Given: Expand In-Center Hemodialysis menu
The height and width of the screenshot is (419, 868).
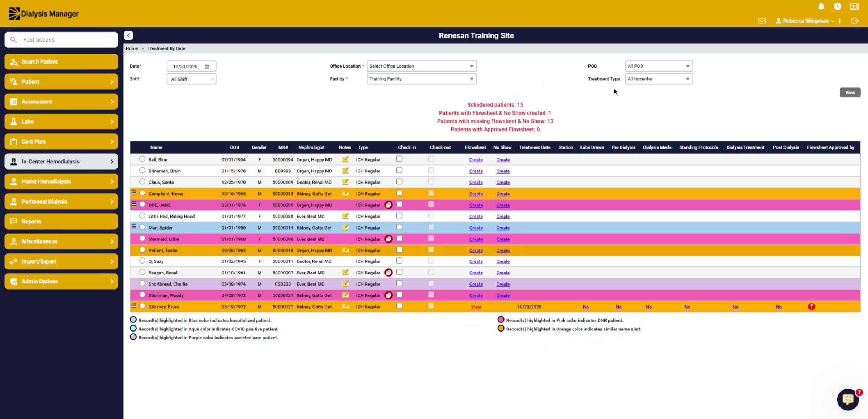Looking at the screenshot, I should [61, 162].
